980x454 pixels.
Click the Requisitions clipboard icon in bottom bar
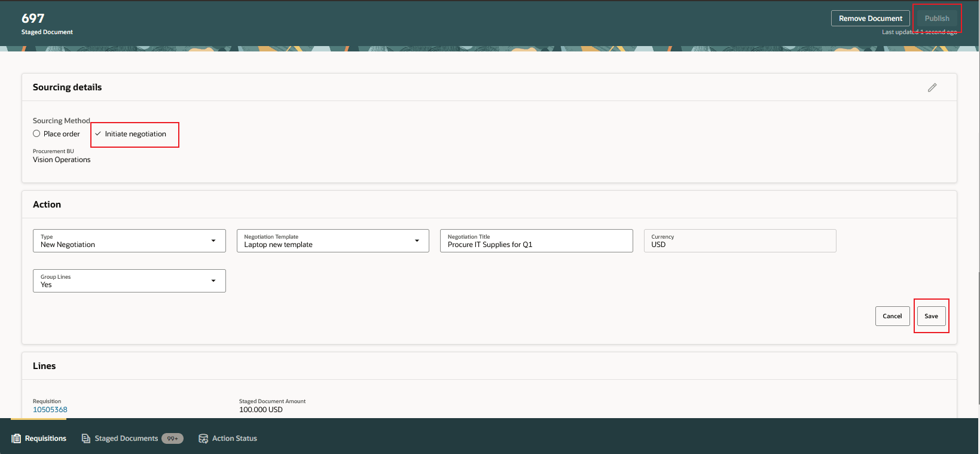[16, 438]
